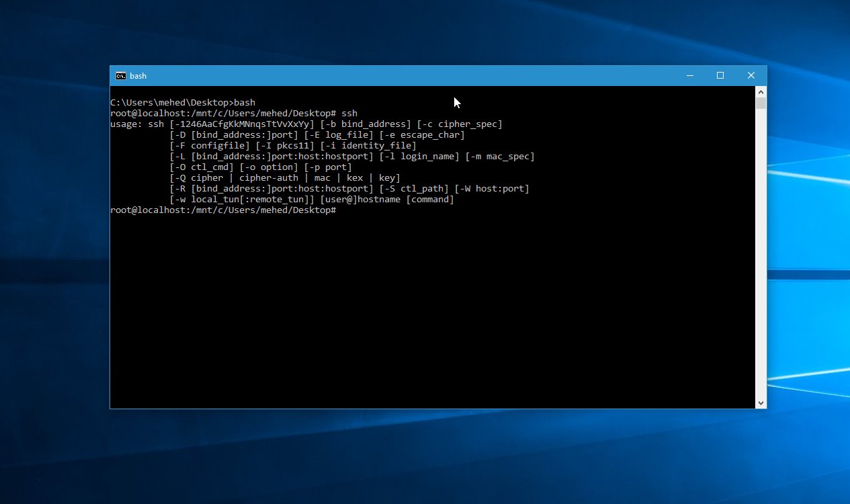Click the '[command]' text
Screen dimensions: 850x504
430,200
